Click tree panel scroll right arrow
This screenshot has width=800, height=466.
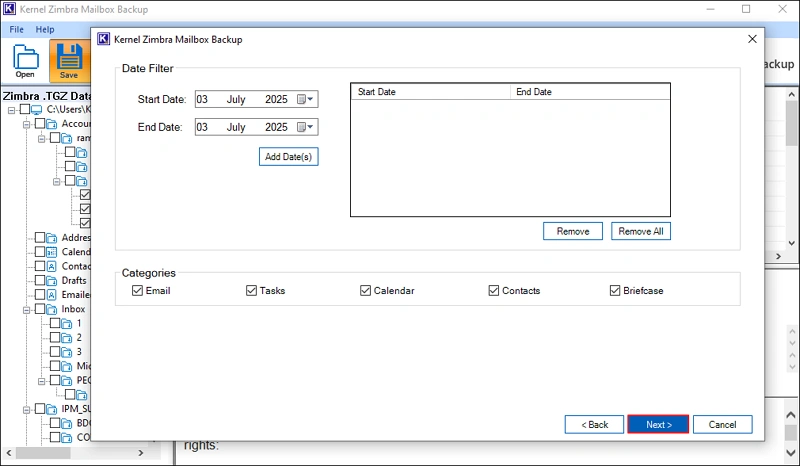point(141,453)
